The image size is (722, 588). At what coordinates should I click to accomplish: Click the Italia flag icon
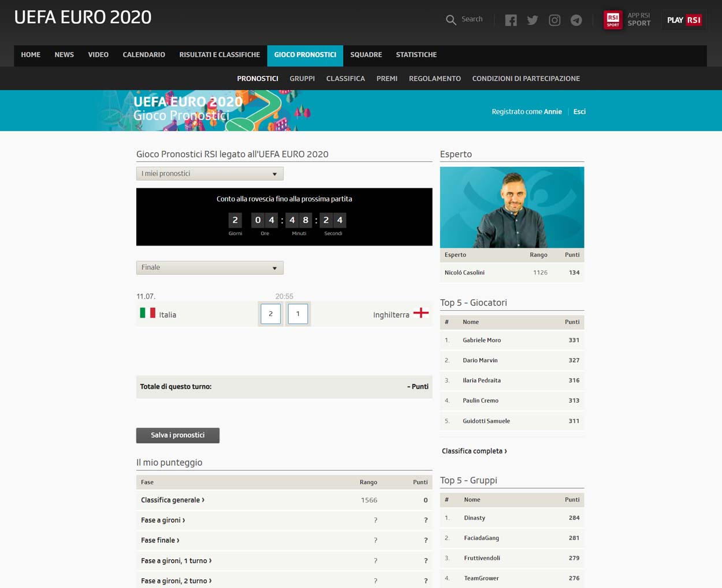148,313
